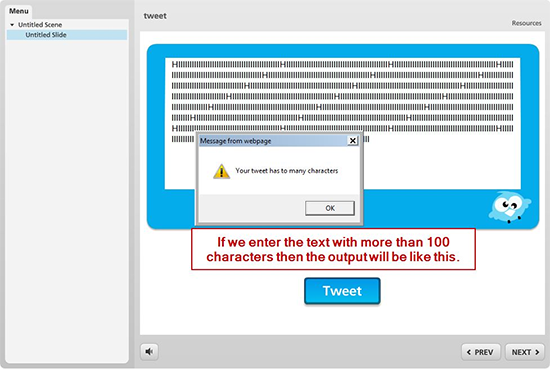Viewport: 550px width, 369px height.
Task: Click the 'Your tweet has to many characters' message
Action: (287, 171)
